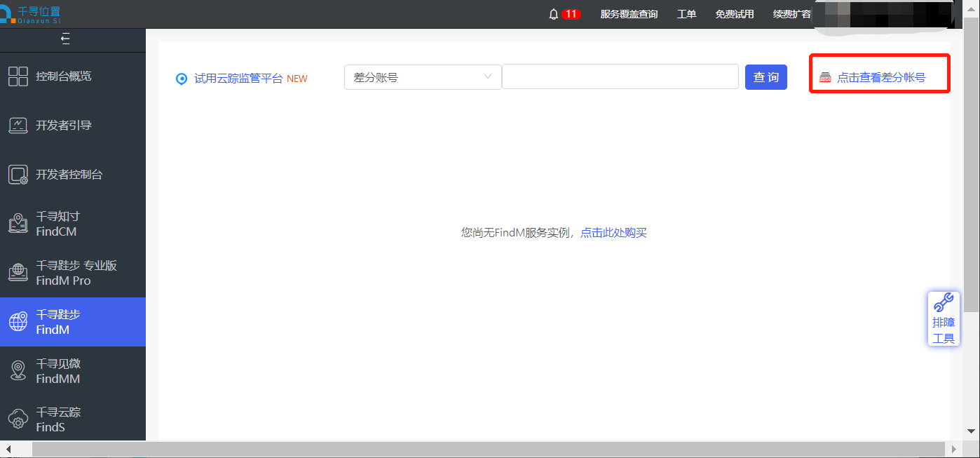980x458 pixels.
Task: Click the FindM globe icon in sidebar
Action: (18, 322)
